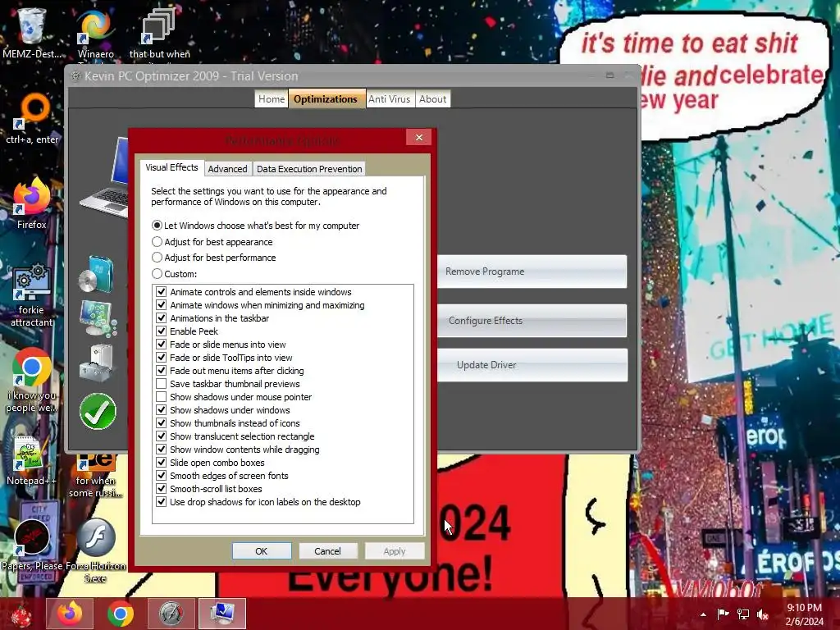
Task: Close the Performance Options dialog
Action: click(x=419, y=138)
